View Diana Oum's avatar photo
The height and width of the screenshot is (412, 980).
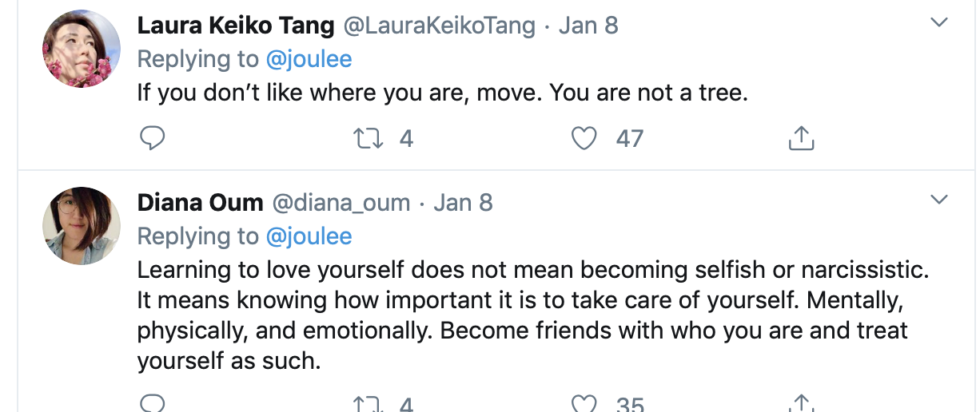(81, 226)
